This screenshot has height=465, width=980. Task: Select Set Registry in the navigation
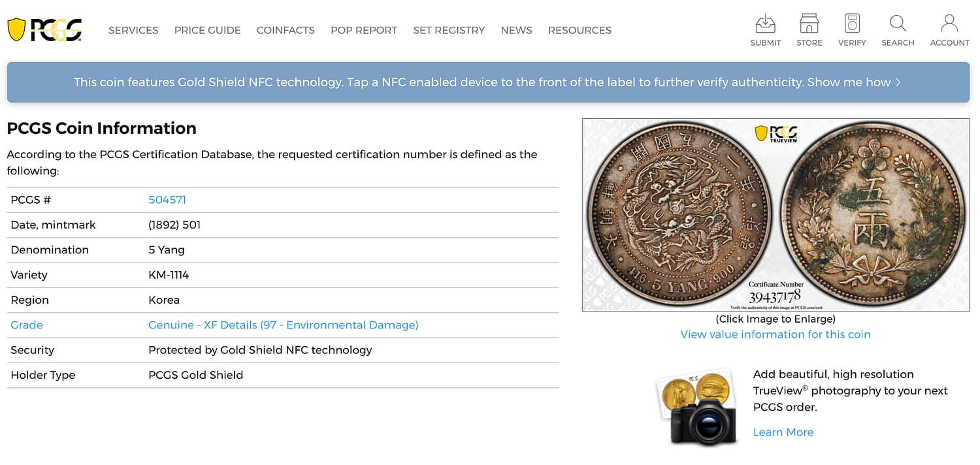[x=449, y=30]
